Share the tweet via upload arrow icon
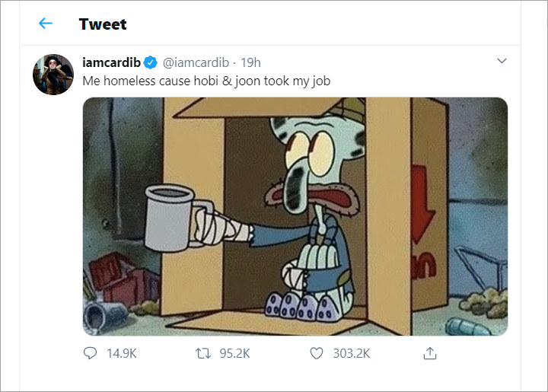 [x=430, y=353]
